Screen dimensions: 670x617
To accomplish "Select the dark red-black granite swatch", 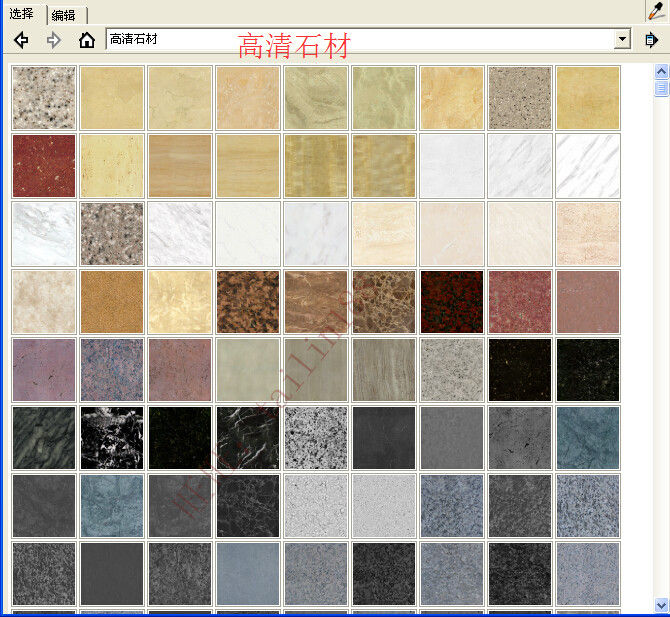I will pyautogui.click(x=452, y=302).
